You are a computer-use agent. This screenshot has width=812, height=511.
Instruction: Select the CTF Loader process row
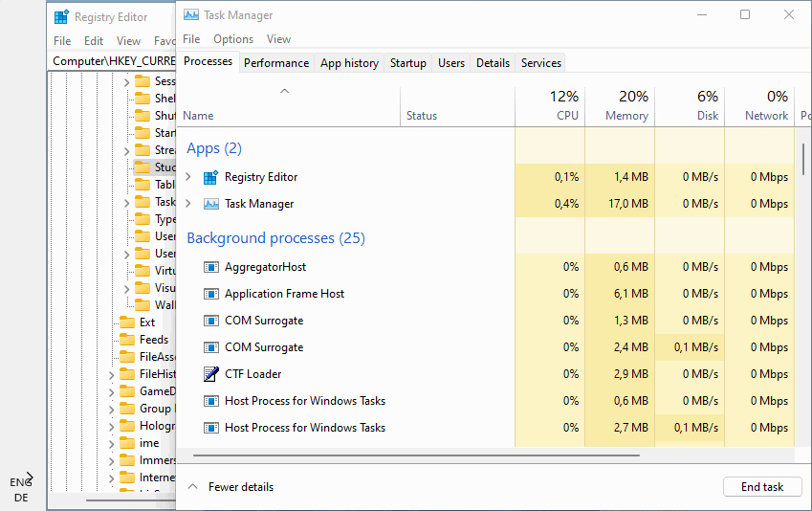tap(485, 373)
